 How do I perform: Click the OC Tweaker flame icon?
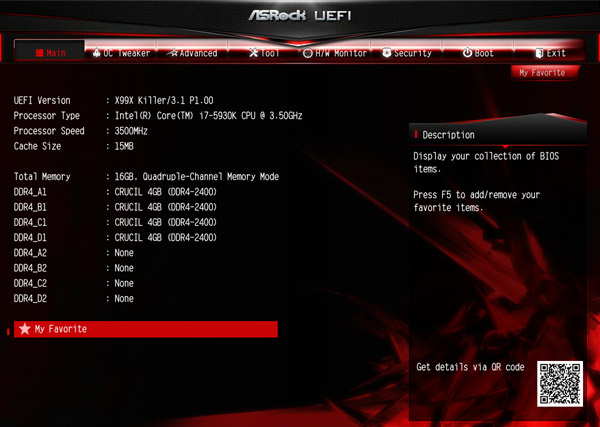[96, 53]
